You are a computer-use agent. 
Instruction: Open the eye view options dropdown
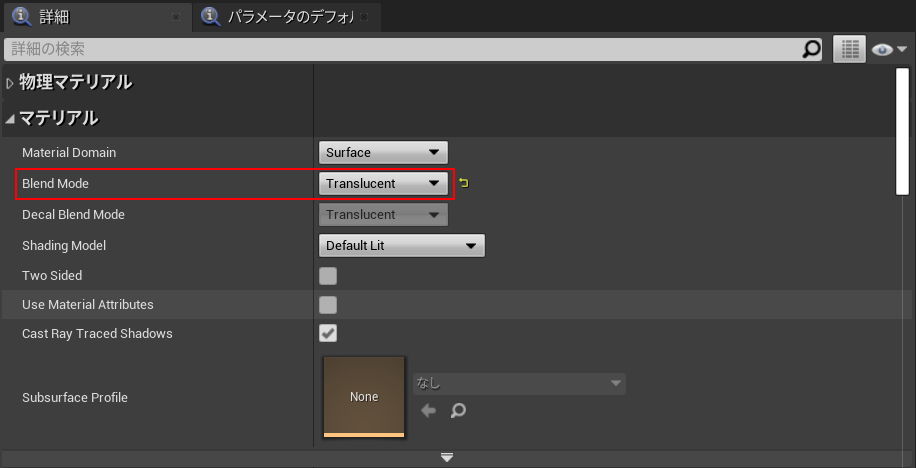pos(889,50)
